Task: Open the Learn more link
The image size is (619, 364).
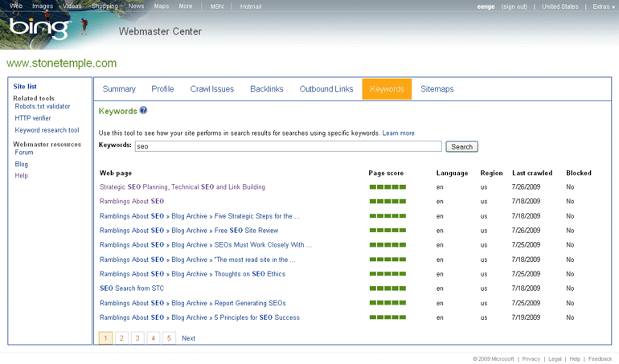Action: [398, 133]
